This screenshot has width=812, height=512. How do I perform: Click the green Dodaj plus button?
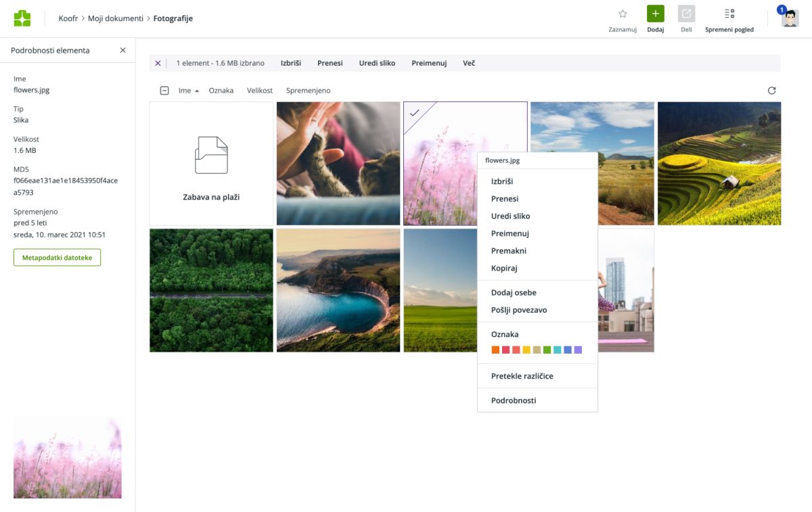click(655, 14)
